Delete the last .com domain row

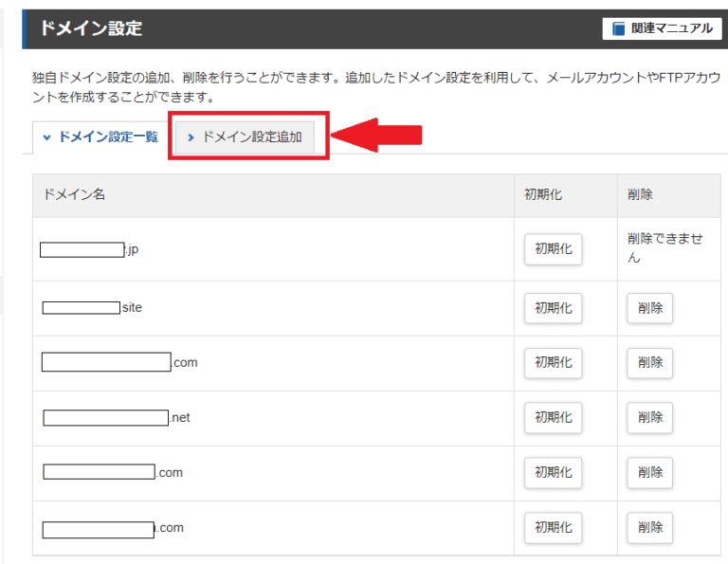pos(649,527)
